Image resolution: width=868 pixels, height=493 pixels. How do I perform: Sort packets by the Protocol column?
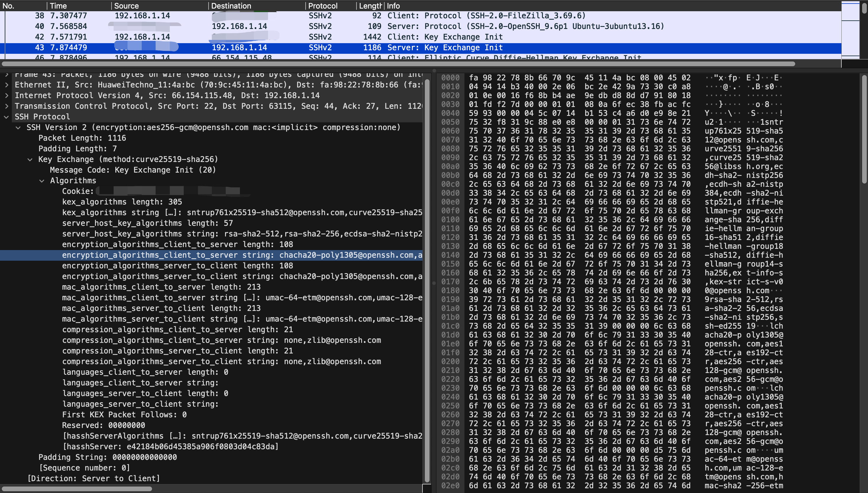click(331, 6)
